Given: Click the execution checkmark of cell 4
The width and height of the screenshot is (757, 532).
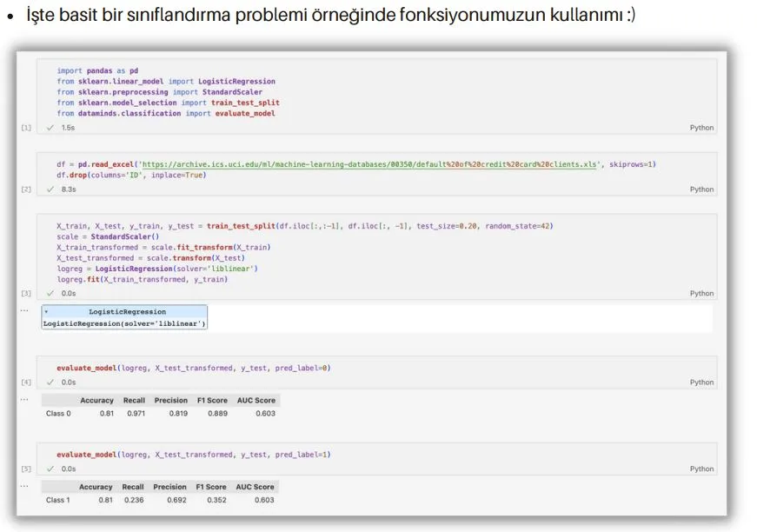Looking at the screenshot, I should click(x=50, y=382).
